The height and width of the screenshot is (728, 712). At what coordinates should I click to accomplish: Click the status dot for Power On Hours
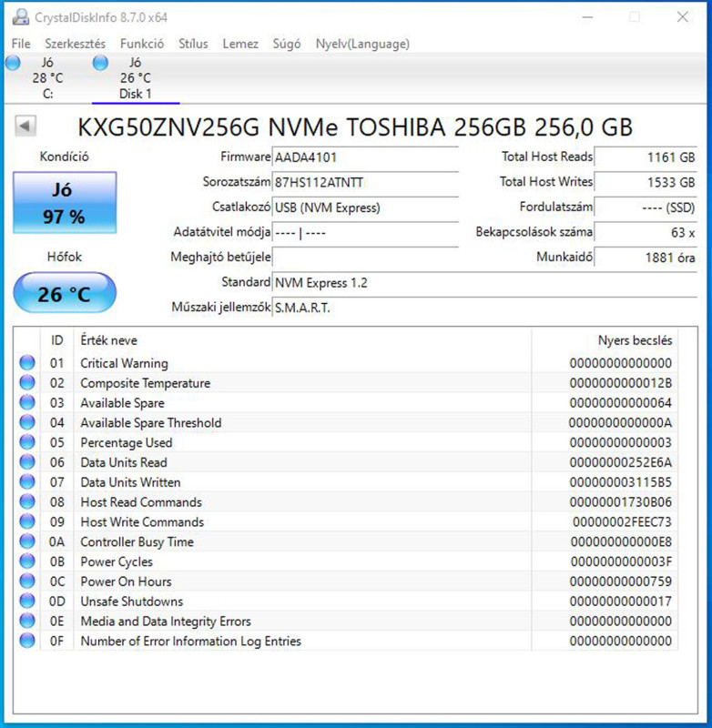coord(27,581)
